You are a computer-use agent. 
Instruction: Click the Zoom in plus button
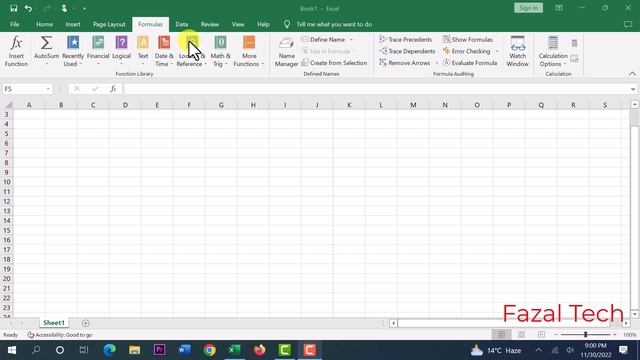[615, 335]
